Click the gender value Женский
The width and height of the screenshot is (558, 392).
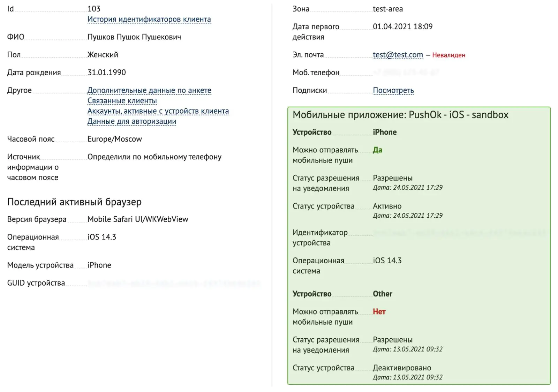[103, 55]
